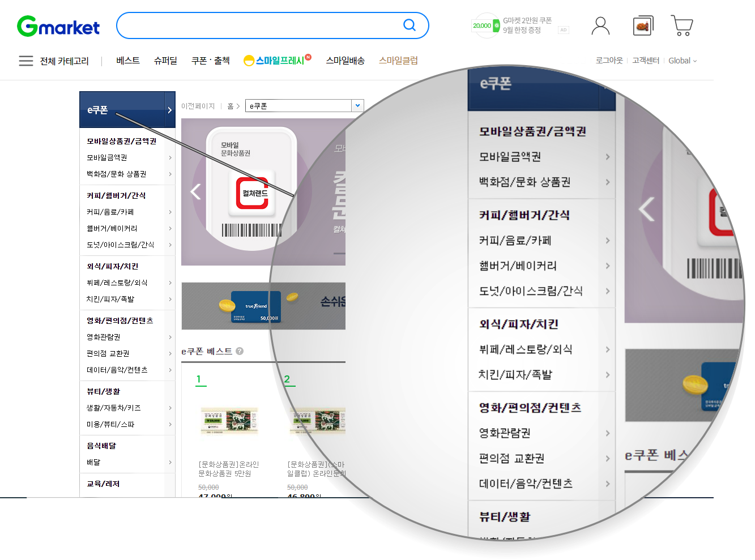755x560 pixels.
Task: Open the user account profile icon
Action: (600, 25)
